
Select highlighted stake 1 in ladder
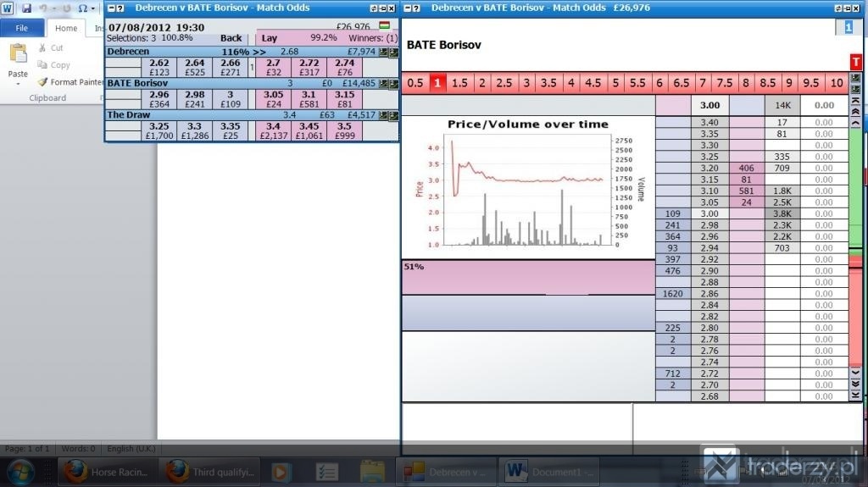tap(437, 83)
